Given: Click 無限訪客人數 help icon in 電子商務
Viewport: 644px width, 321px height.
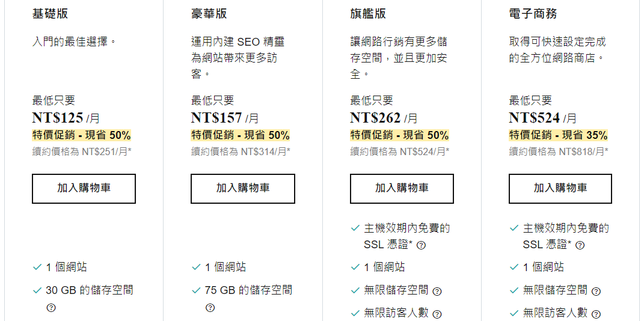Looking at the screenshot, I should click(596, 314).
